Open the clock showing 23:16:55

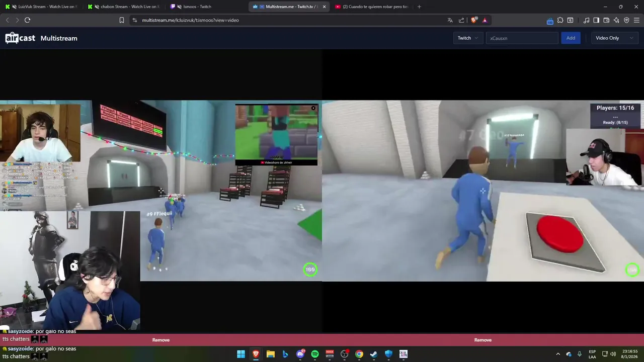(629, 354)
